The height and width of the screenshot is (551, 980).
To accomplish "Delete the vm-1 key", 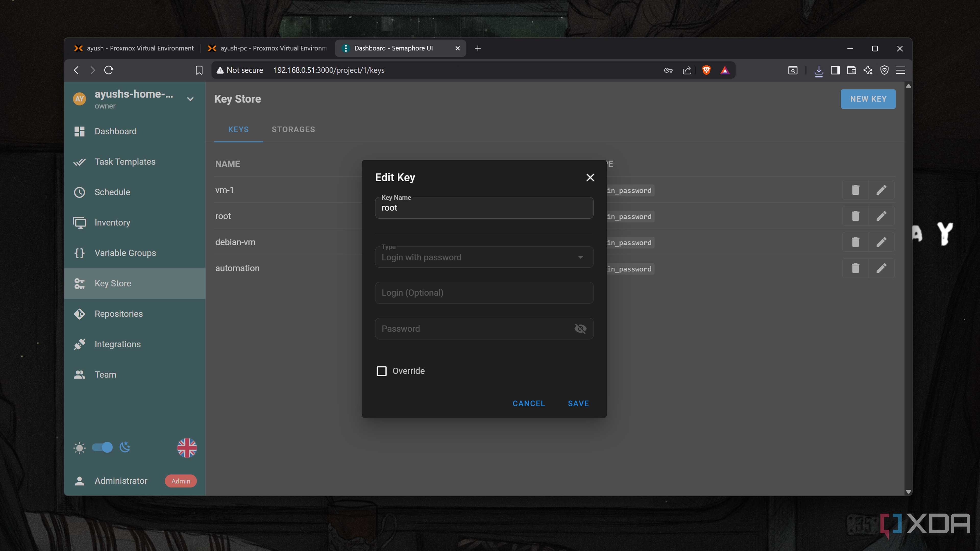I will pyautogui.click(x=855, y=190).
